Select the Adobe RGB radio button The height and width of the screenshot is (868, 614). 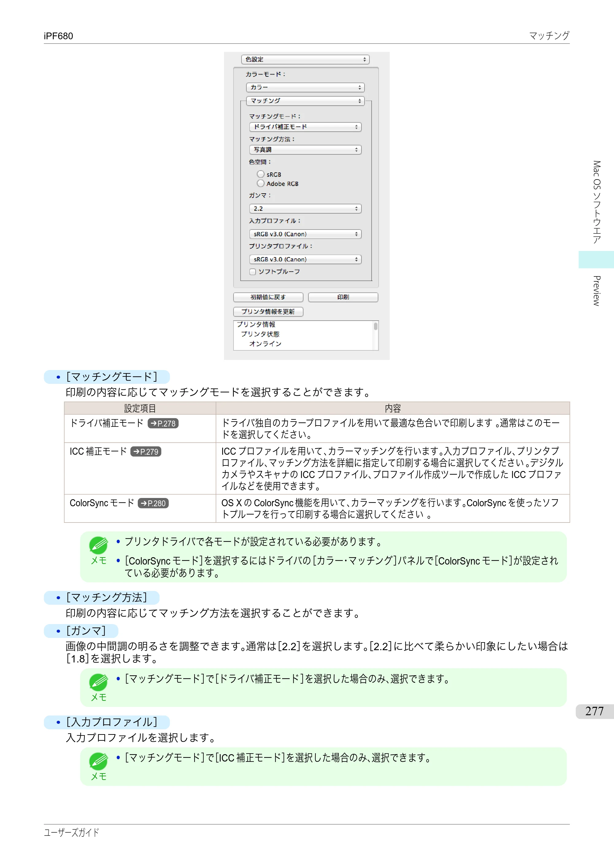point(261,183)
